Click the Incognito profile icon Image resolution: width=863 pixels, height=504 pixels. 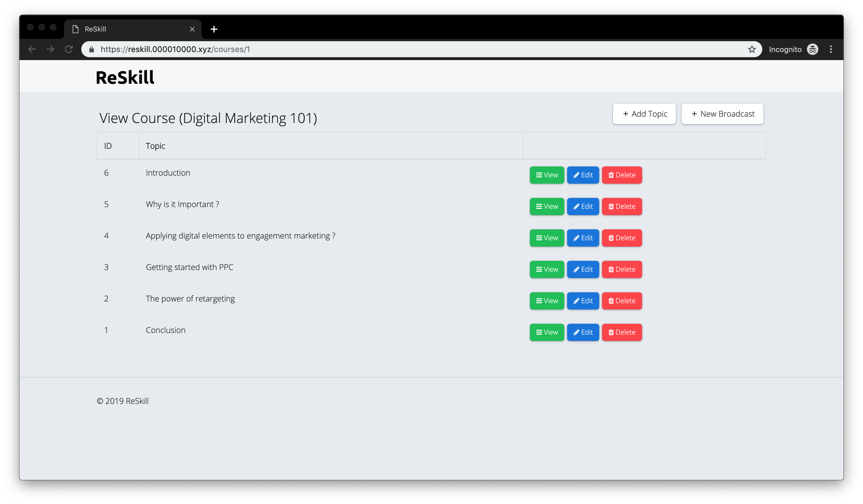(813, 49)
